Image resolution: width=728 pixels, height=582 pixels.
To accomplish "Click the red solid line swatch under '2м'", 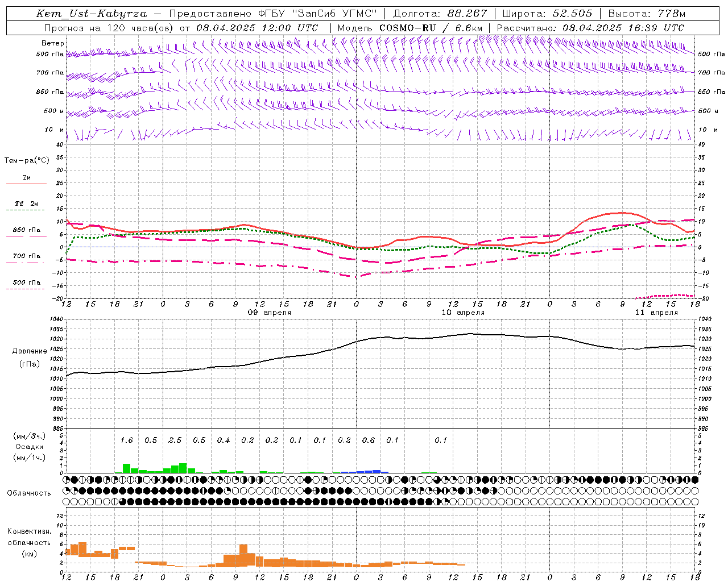I will pos(26,184).
